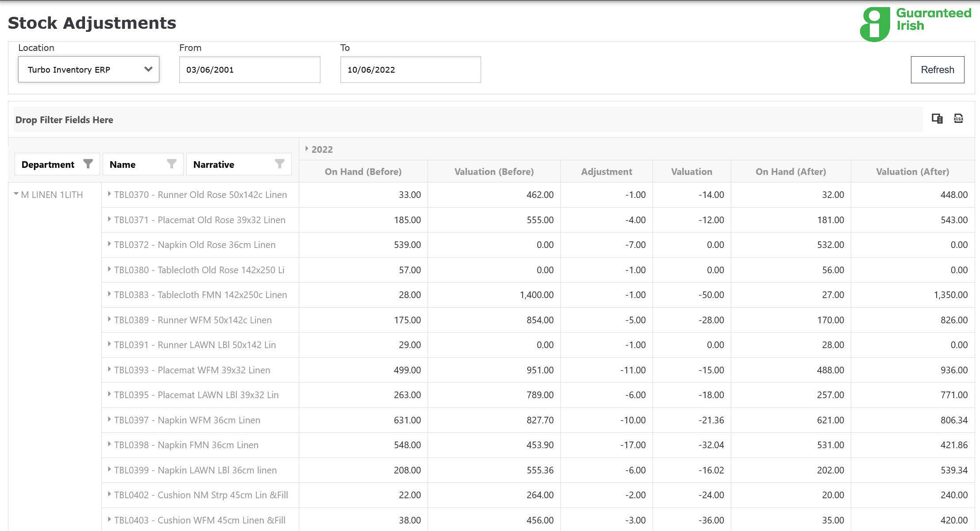Click the Valuation (After) column header
The image size is (980, 531).
point(912,171)
